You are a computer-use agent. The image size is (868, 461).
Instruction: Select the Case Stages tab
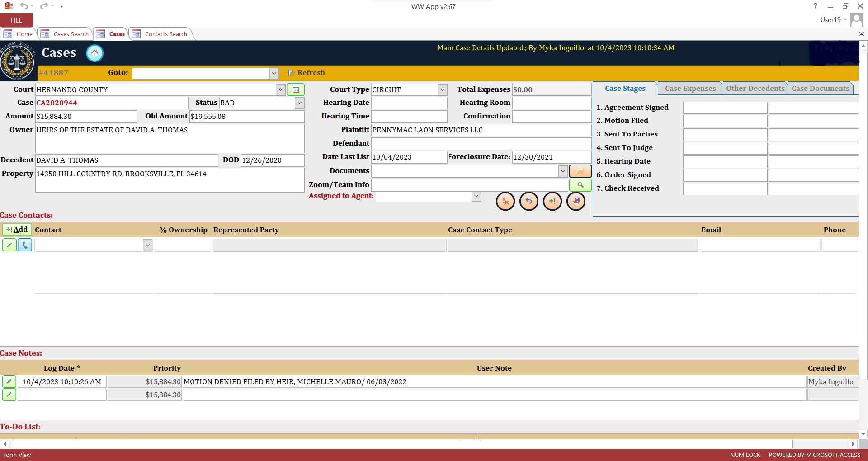pos(625,89)
